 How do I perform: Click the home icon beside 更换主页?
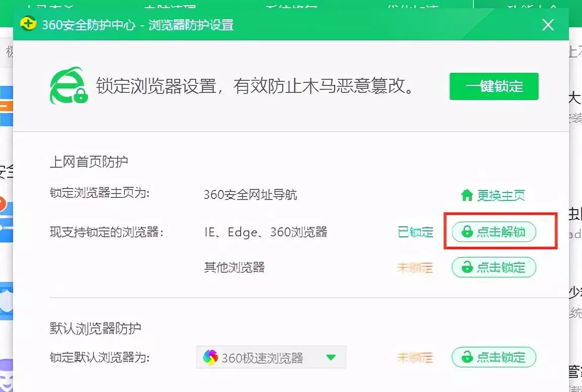(x=467, y=195)
